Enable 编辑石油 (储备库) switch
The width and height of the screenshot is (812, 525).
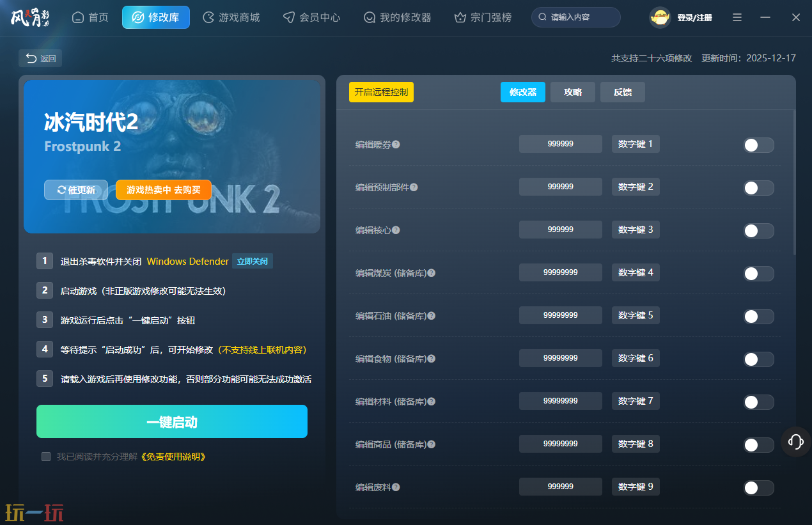point(758,317)
